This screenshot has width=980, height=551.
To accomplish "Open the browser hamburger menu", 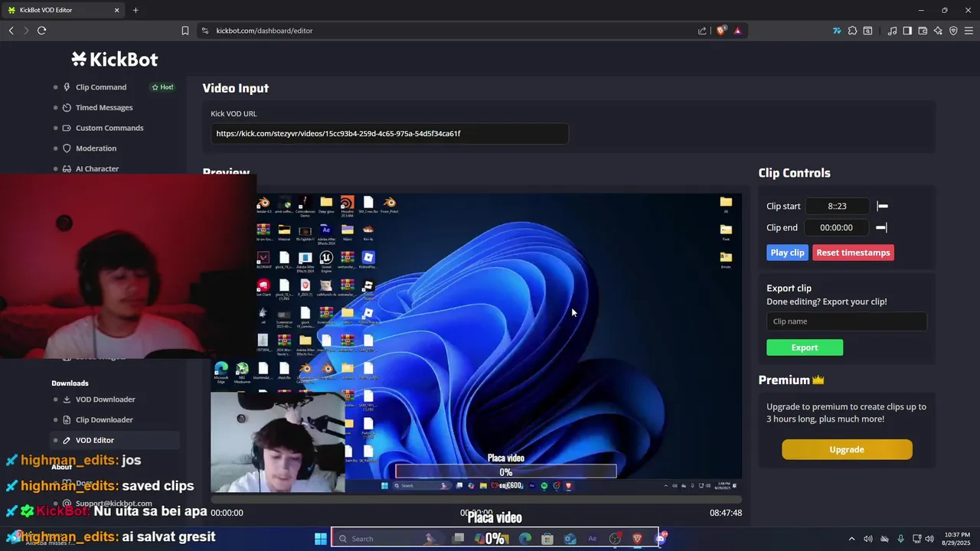I will pos(969,31).
